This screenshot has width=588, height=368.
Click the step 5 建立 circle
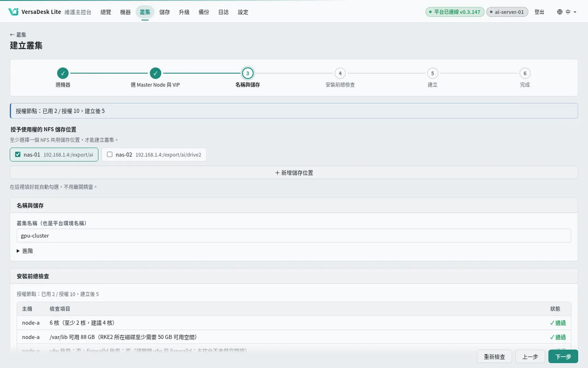pyautogui.click(x=432, y=73)
